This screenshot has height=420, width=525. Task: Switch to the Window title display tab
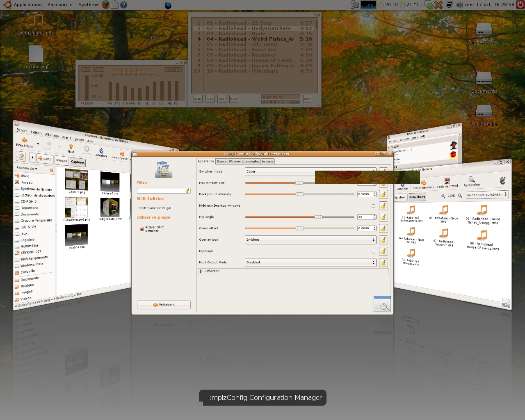(x=244, y=161)
